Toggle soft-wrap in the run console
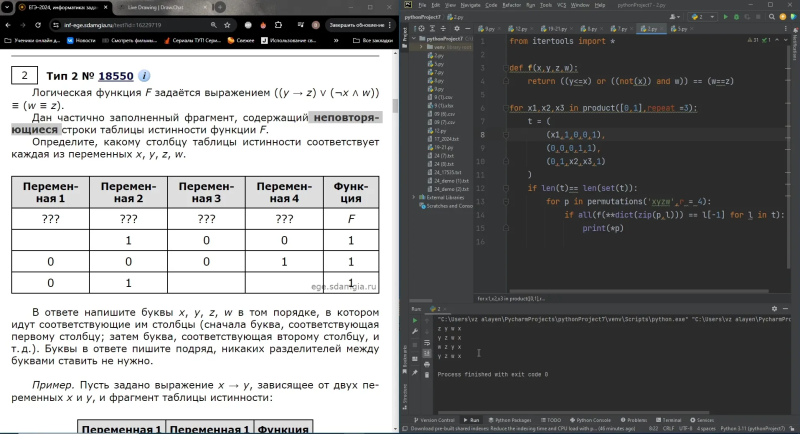 [427, 343]
